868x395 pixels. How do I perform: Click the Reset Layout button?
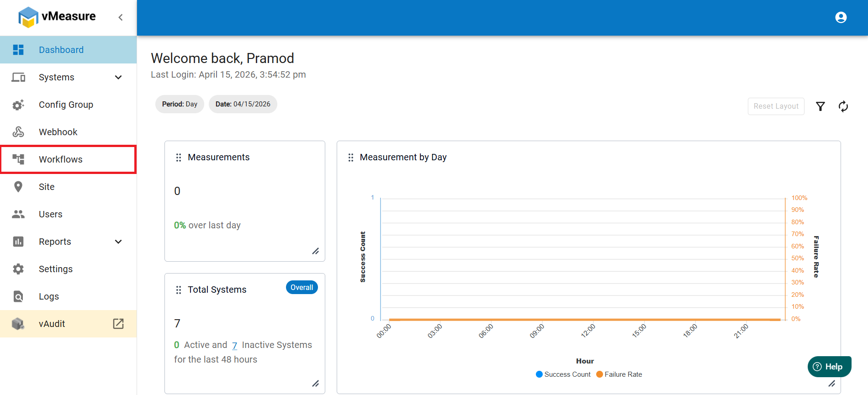pyautogui.click(x=776, y=106)
